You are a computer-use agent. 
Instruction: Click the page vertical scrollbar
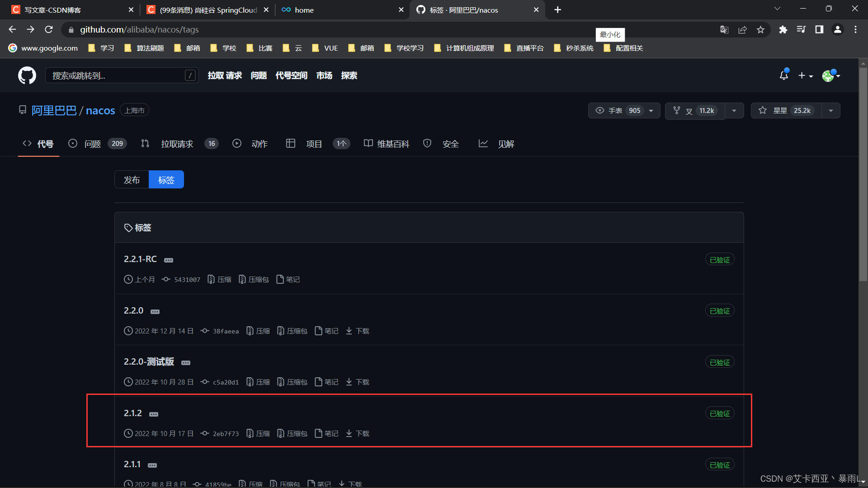863,174
